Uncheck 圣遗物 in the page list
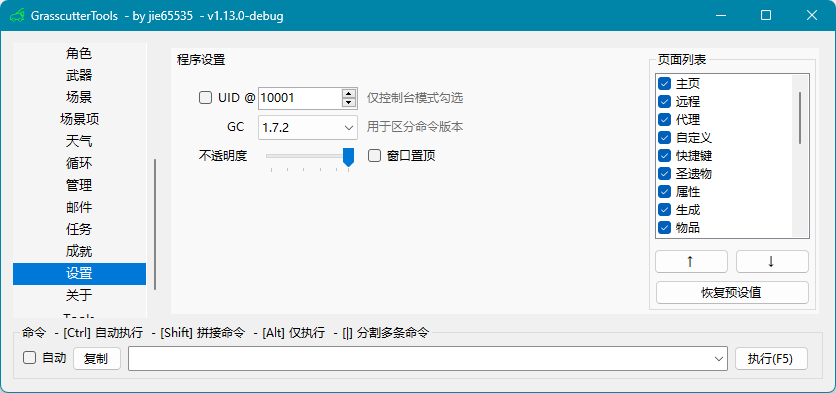This screenshot has height=393, width=836. (664, 173)
